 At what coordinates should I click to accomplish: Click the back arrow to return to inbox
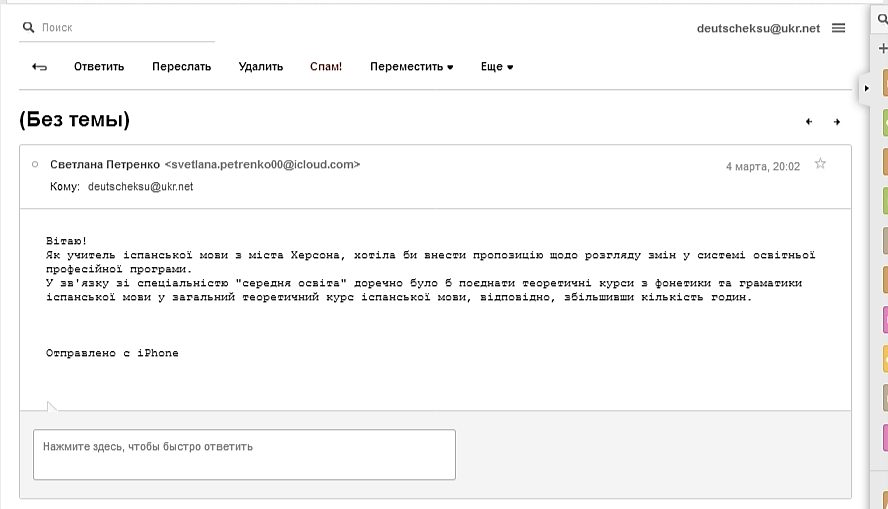tap(39, 67)
